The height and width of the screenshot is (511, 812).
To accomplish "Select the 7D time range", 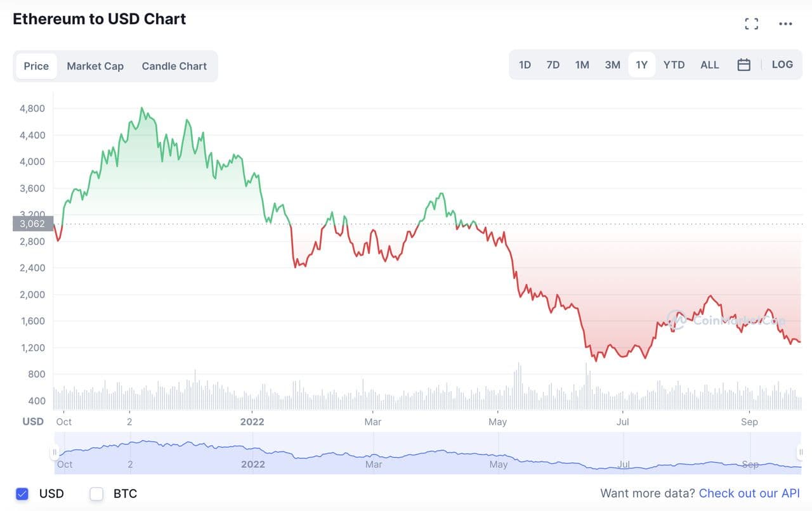I will click(x=553, y=65).
